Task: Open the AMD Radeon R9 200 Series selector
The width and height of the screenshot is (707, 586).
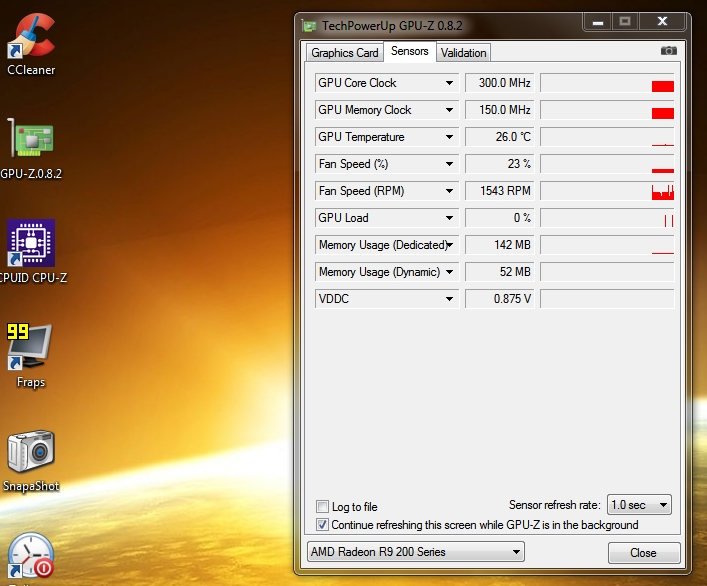Action: (x=416, y=552)
